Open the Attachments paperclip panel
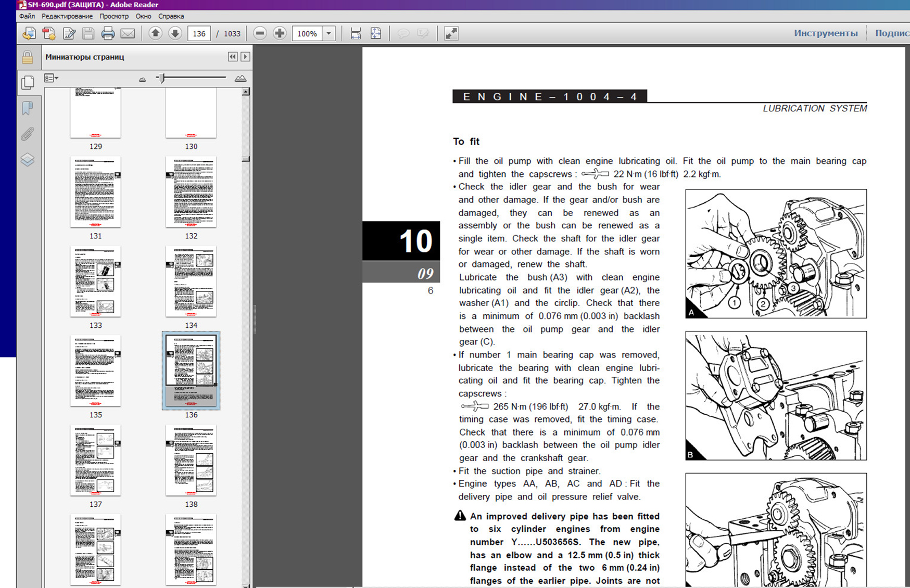The width and height of the screenshot is (910, 588). 28,134
